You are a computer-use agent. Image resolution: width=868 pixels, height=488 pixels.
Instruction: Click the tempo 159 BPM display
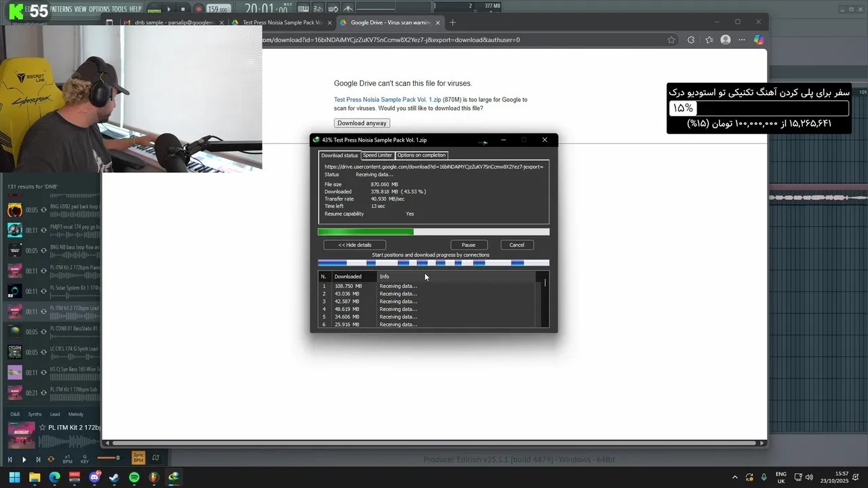218,9
